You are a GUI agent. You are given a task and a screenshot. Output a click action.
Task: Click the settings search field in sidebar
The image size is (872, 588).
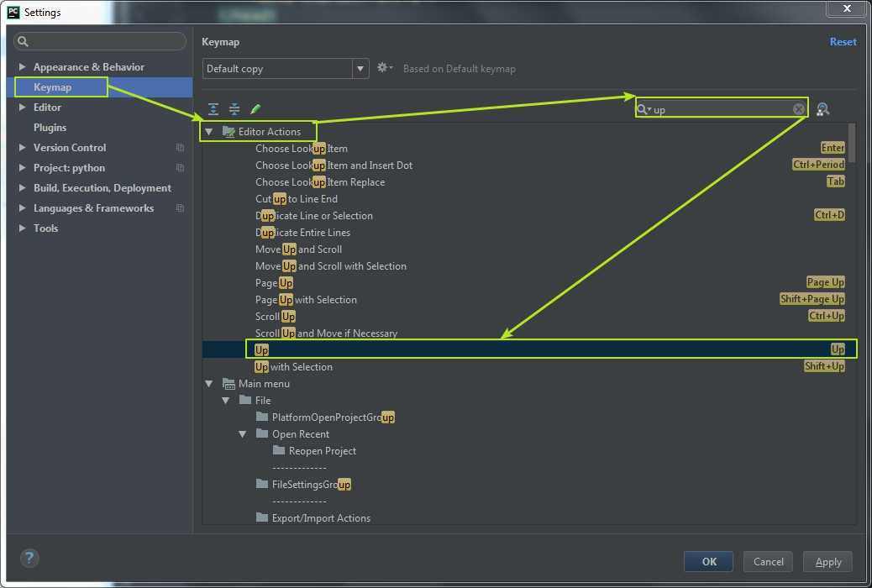100,41
